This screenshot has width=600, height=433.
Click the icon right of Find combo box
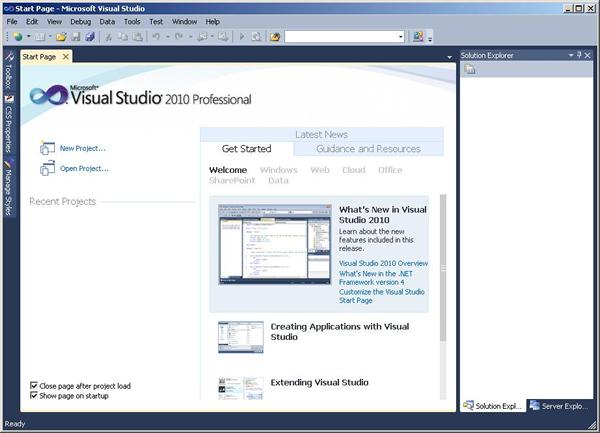pyautogui.click(x=418, y=37)
